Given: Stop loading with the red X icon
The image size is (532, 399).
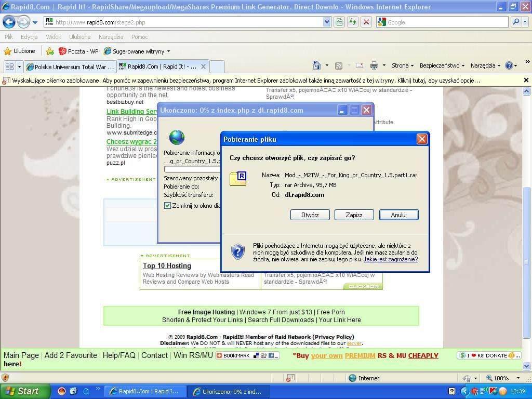Looking at the screenshot, I should coord(366,22).
